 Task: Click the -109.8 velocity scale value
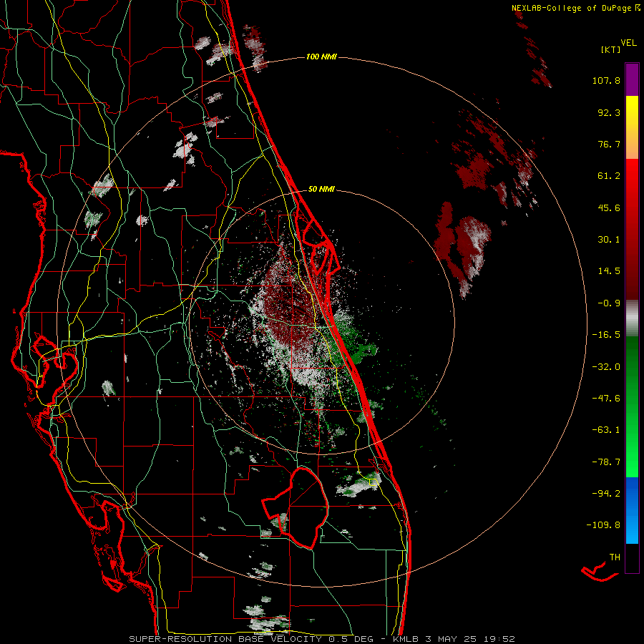pos(603,525)
